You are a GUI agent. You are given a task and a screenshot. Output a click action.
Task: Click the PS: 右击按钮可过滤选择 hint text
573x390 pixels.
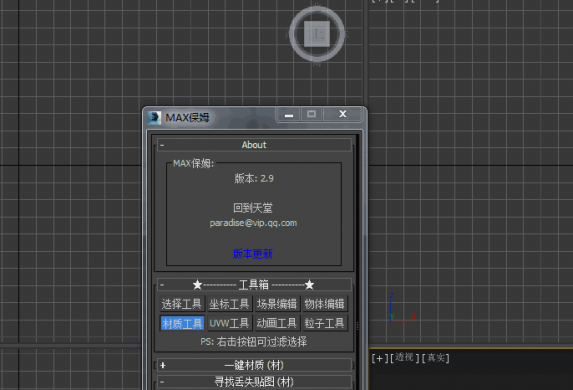click(x=254, y=342)
